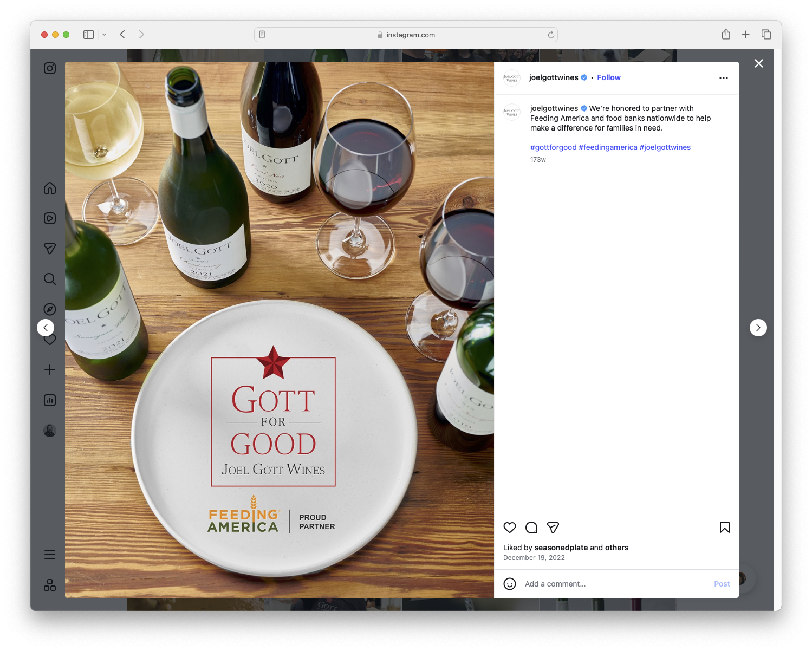Open direct Messages in the sidebar

coord(50,249)
